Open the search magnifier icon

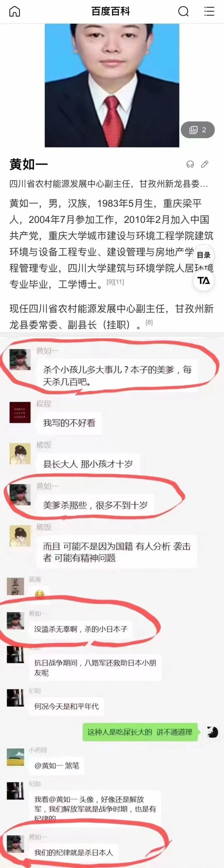(x=183, y=11)
